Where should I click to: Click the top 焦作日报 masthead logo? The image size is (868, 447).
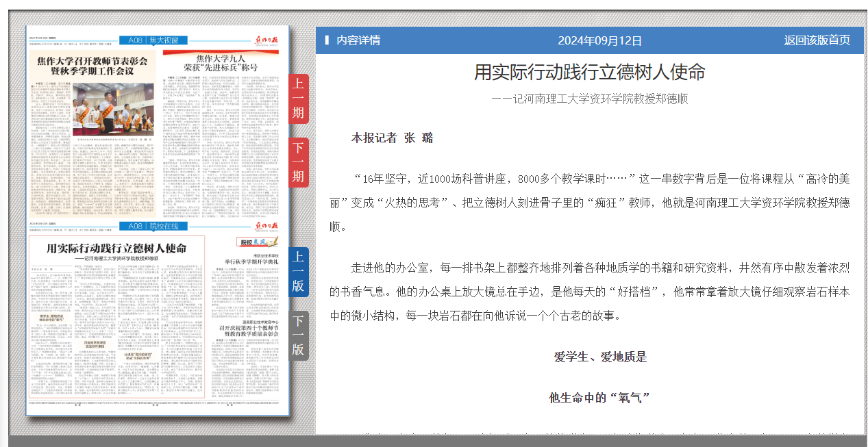click(266, 40)
